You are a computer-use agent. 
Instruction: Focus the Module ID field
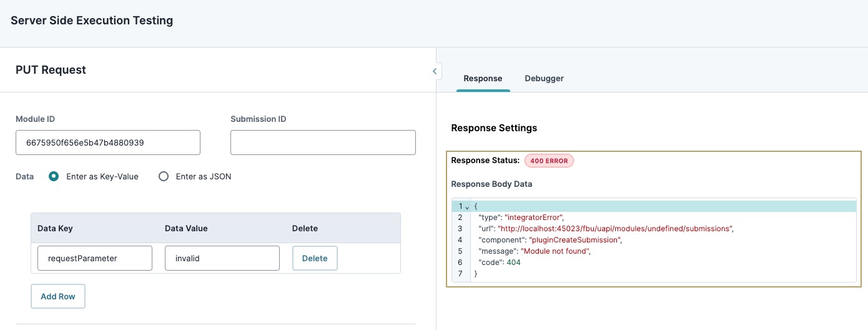coord(108,142)
